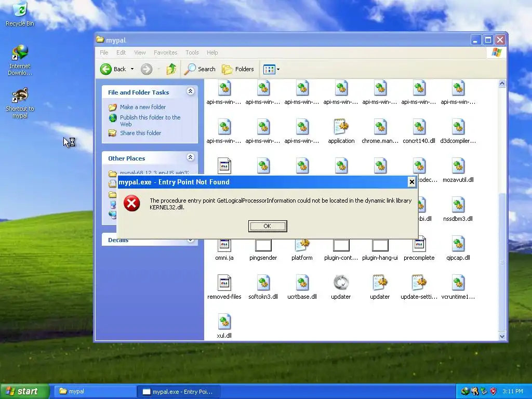This screenshot has height=399, width=532.
Task: Minimize the mypal explorer window
Action: coord(476,40)
